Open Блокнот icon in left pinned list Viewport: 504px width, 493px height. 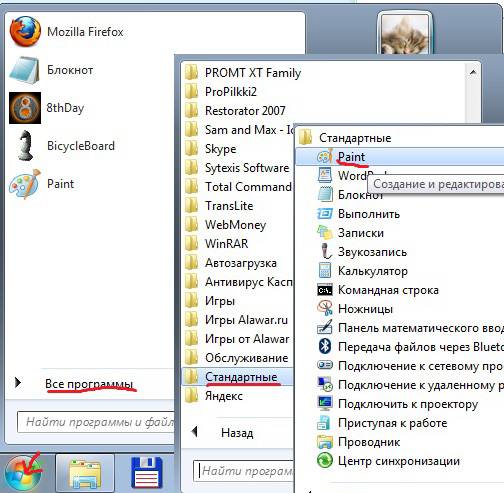[x=25, y=70]
